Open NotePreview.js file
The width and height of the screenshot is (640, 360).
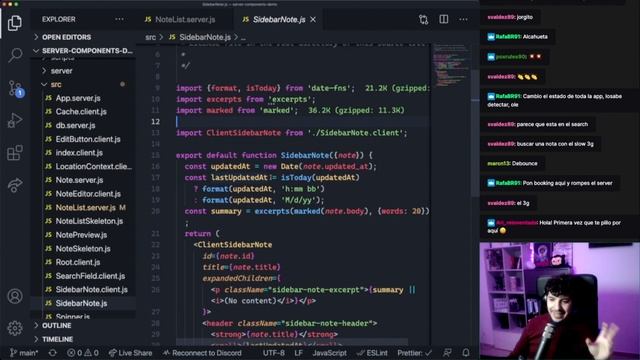click(x=81, y=235)
